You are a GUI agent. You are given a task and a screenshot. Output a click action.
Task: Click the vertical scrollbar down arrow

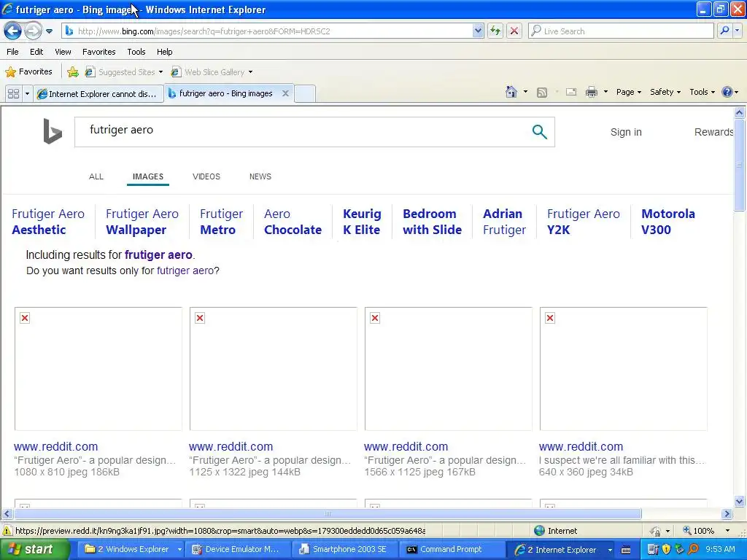click(x=740, y=501)
